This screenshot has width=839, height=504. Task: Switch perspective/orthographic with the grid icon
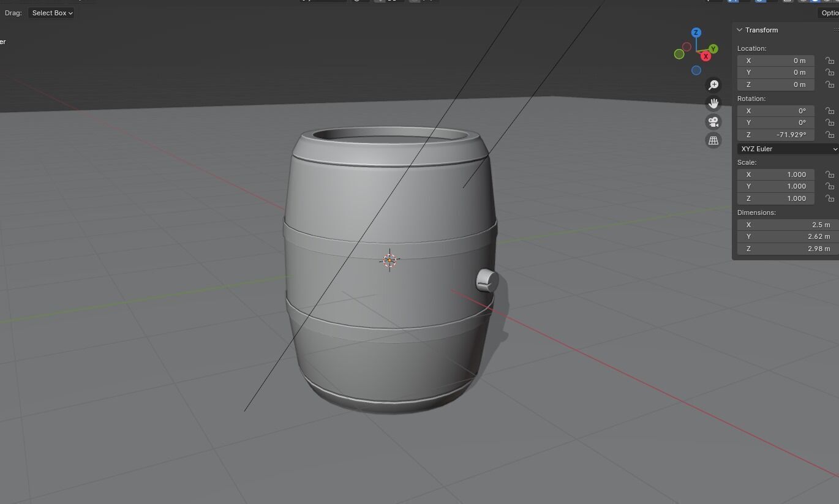pyautogui.click(x=713, y=140)
